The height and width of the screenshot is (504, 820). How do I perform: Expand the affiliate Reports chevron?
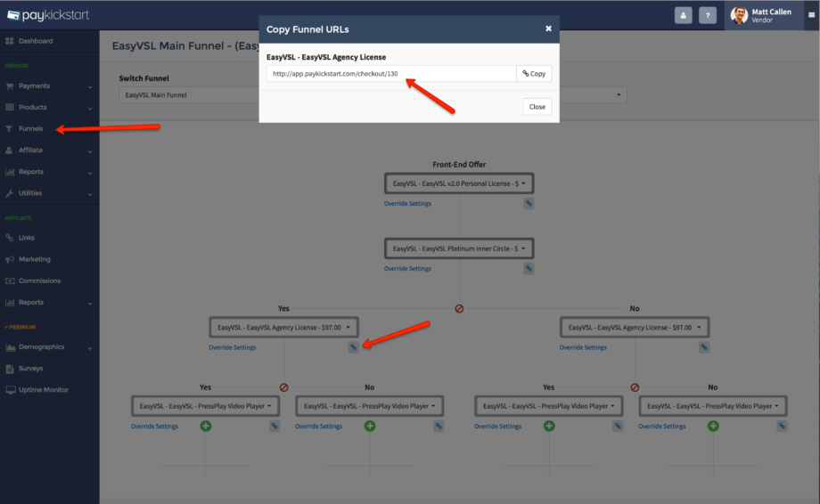90,303
